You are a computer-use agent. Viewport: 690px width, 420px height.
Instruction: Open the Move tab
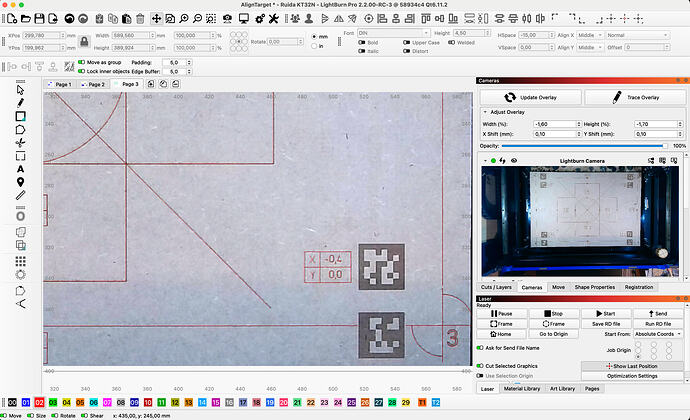[x=558, y=287]
